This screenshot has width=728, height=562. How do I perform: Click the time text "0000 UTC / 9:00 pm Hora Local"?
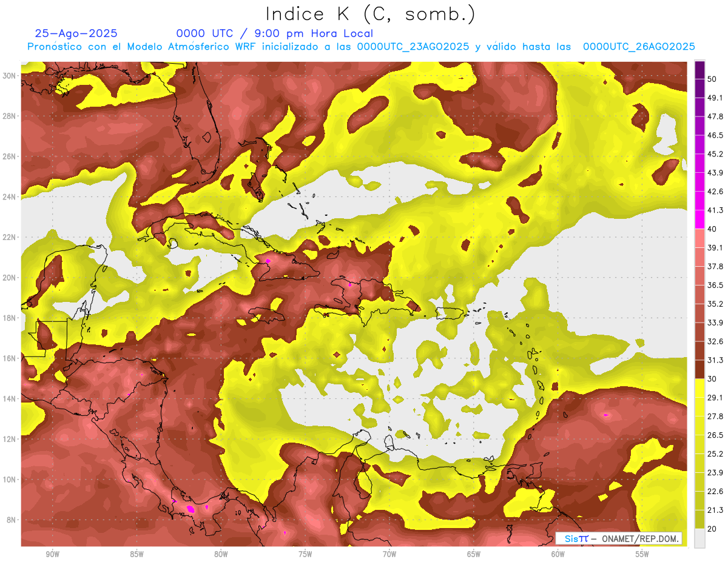coord(274,33)
